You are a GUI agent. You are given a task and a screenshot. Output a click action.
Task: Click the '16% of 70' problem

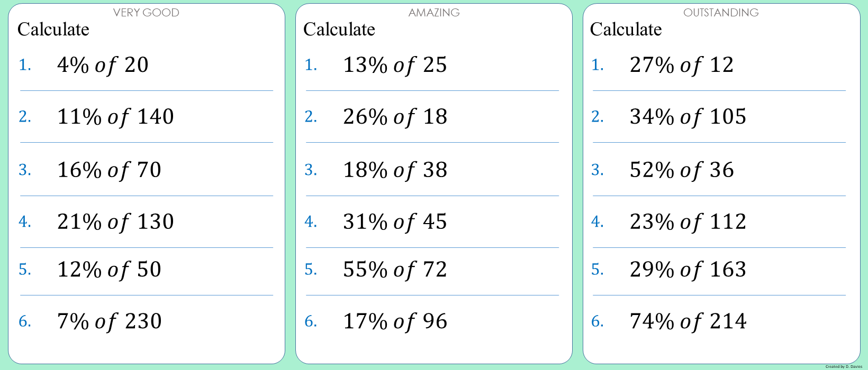tap(109, 170)
